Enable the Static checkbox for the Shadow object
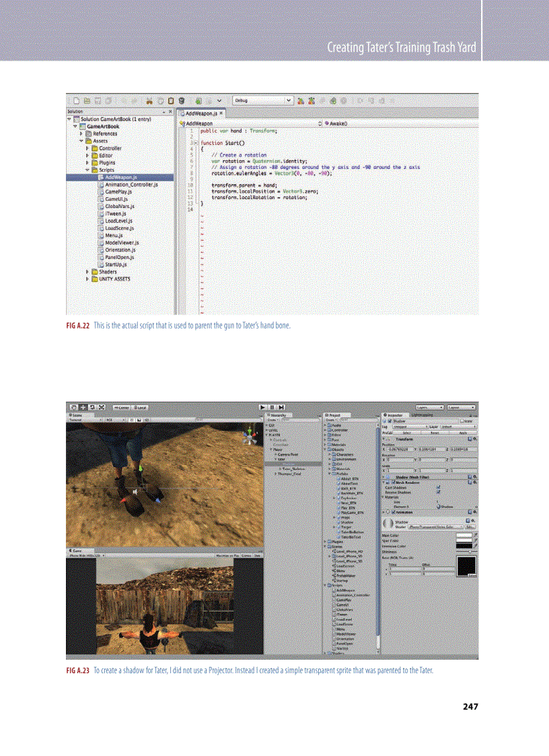The height and width of the screenshot is (756, 549). [462, 421]
